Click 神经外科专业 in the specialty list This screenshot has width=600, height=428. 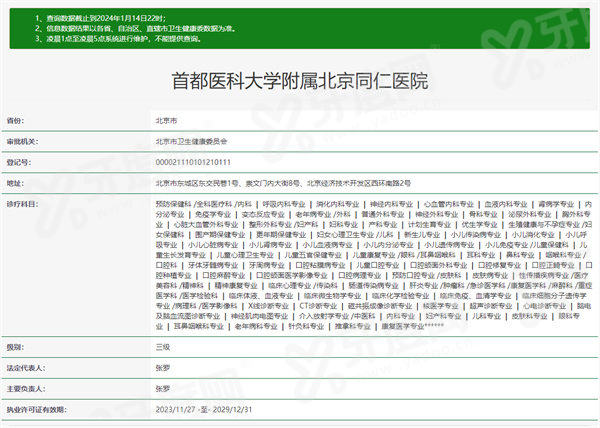437,214
